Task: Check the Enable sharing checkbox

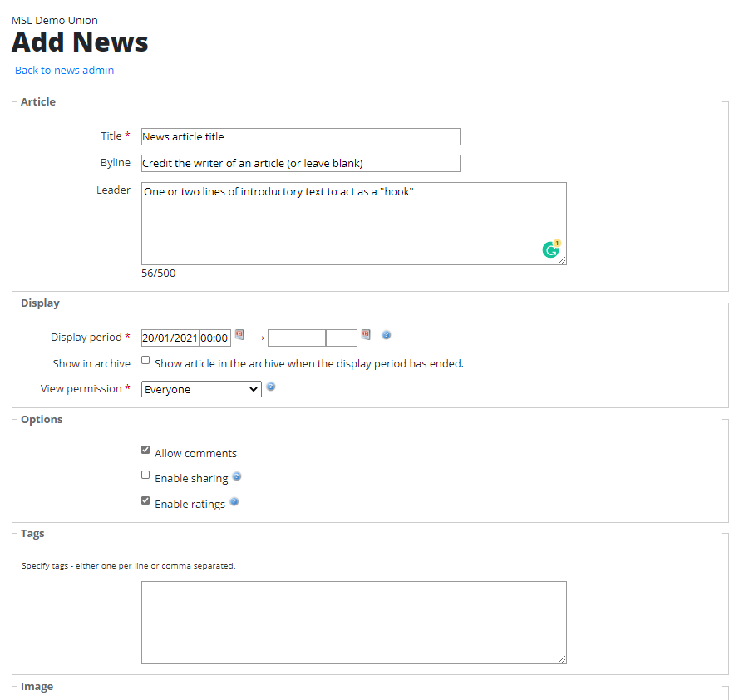Action: 145,475
